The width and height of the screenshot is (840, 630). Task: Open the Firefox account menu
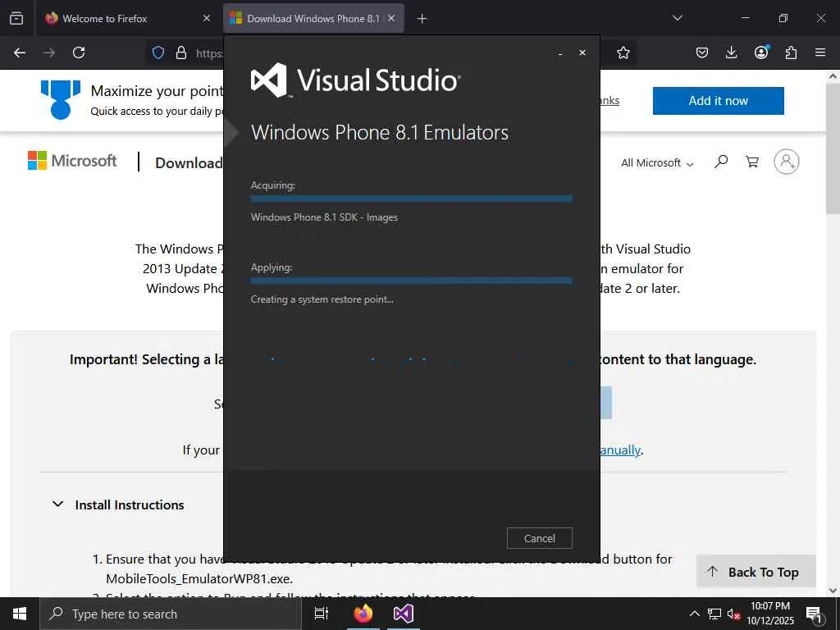761,52
